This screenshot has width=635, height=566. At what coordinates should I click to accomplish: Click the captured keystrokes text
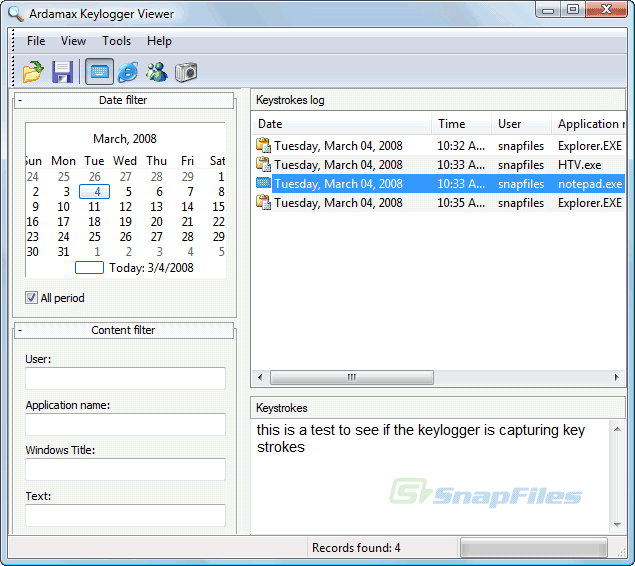click(420, 438)
